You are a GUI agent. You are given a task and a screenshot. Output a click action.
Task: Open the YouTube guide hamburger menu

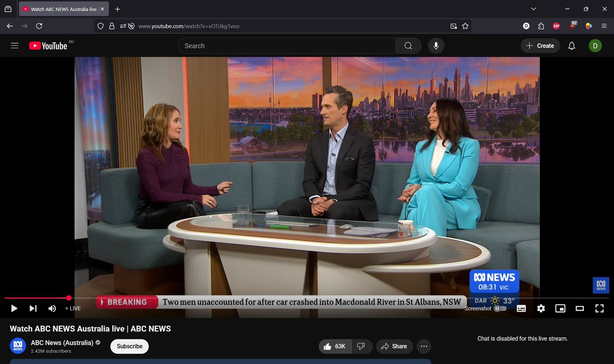[x=15, y=46]
